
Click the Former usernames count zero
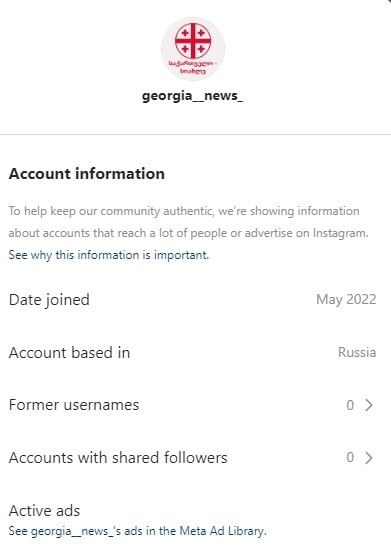[350, 405]
